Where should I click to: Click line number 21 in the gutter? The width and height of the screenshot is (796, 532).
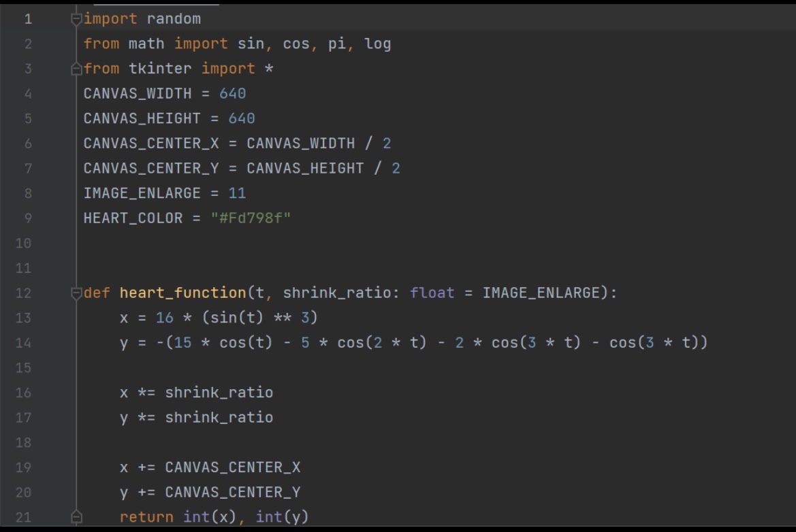pos(28,517)
